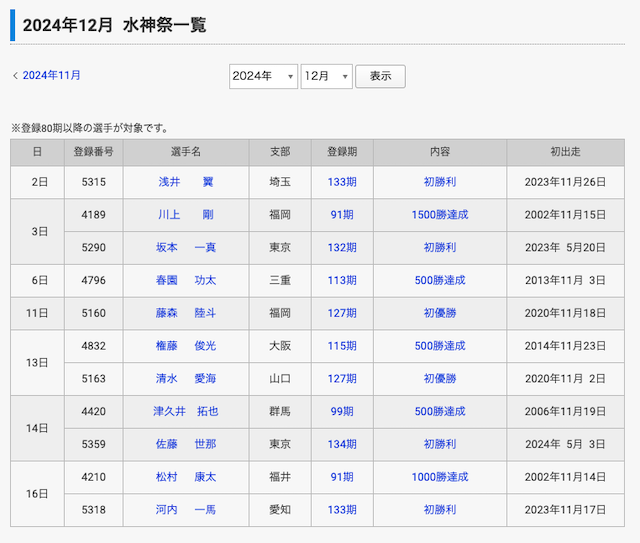
Task: Open 500勝達成 link for 春園 功太
Action: [440, 280]
